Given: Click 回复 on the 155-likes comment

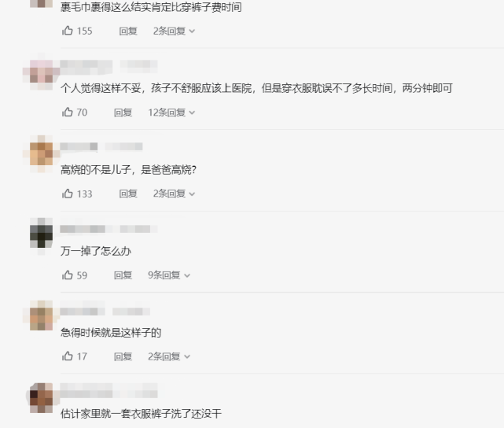Looking at the screenshot, I should 128,31.
